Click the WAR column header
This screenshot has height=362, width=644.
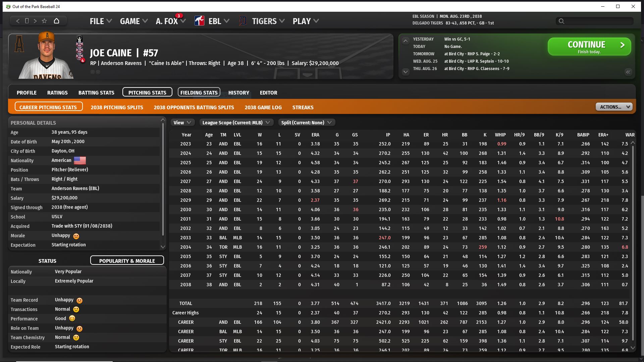(630, 135)
